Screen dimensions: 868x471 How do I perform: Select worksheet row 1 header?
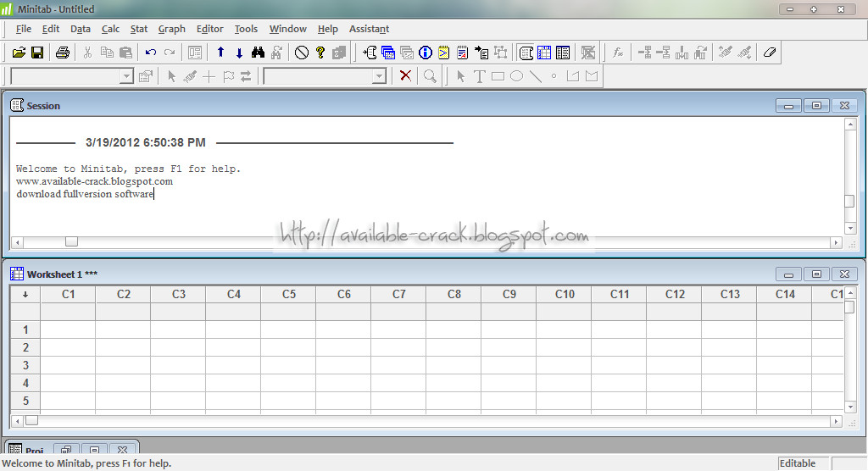(25, 330)
